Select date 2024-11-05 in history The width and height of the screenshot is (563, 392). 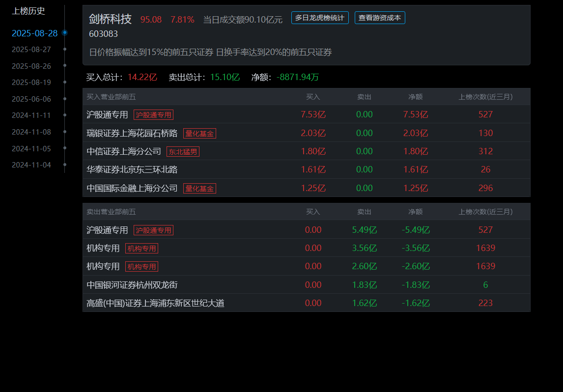click(x=31, y=148)
